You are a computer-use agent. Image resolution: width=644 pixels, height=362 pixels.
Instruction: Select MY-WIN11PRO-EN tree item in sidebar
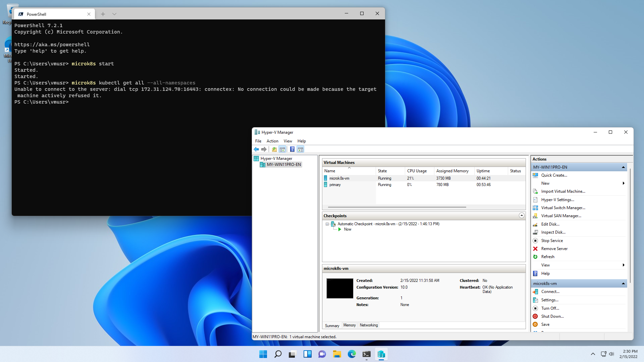[x=283, y=164]
